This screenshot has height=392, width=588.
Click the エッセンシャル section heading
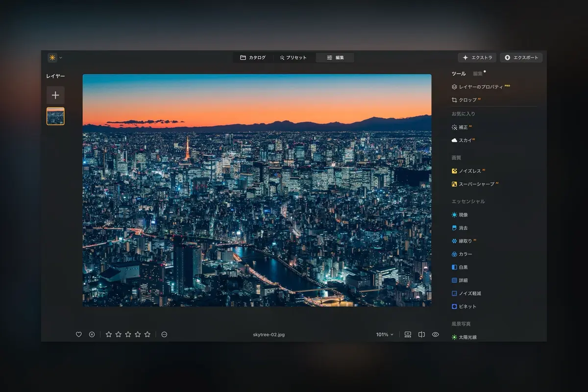click(x=468, y=201)
